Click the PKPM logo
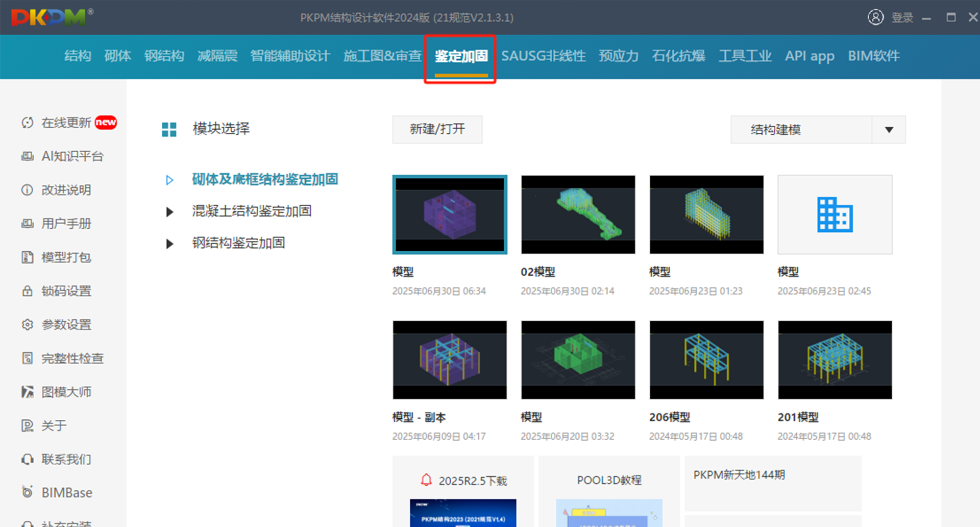Image resolution: width=980 pixels, height=527 pixels. tap(53, 17)
